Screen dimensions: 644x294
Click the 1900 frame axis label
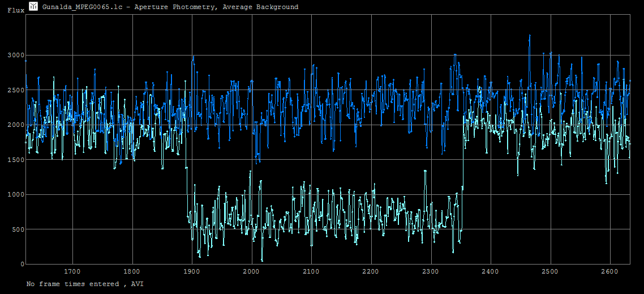click(192, 272)
